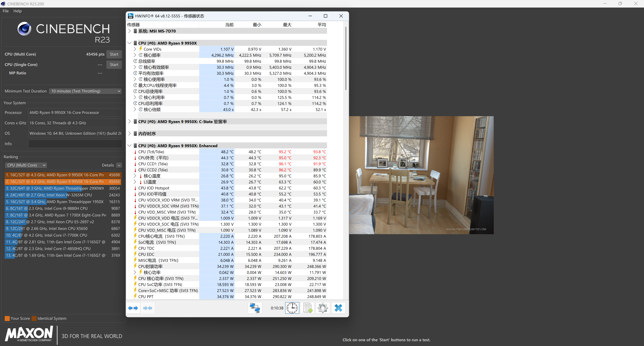Toggle the ranking Details arrow button
The width and height of the screenshot is (644, 346).
pyautogui.click(x=119, y=165)
